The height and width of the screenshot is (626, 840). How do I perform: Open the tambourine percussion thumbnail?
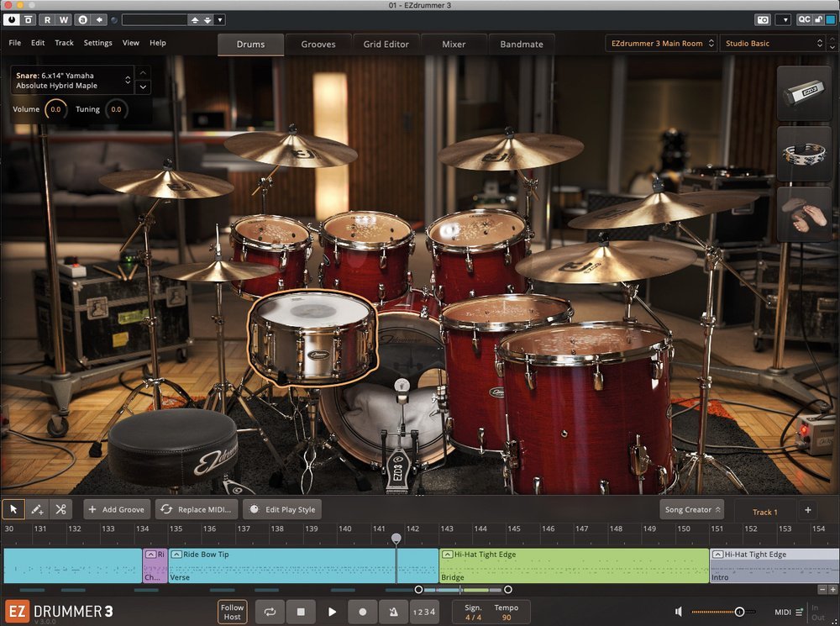point(804,154)
